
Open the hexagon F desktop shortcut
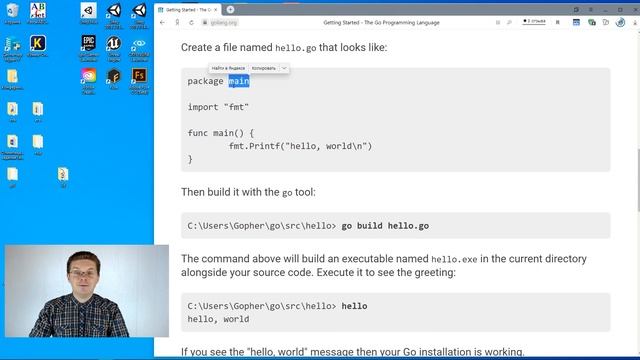(114, 78)
